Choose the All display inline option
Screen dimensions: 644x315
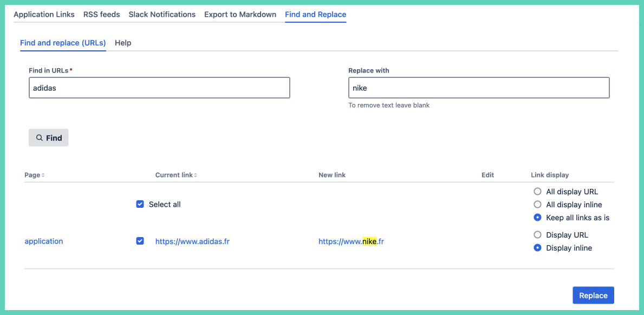[x=537, y=204]
